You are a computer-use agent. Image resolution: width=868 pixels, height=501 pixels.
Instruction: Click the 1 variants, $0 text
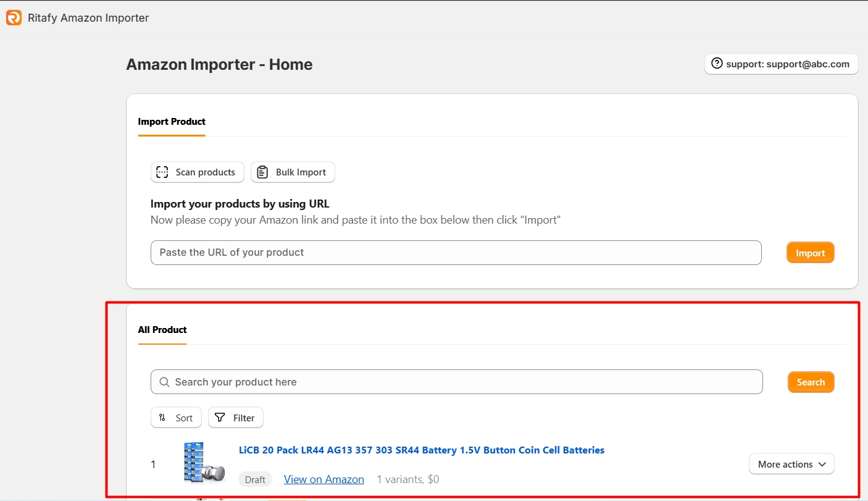tap(407, 479)
